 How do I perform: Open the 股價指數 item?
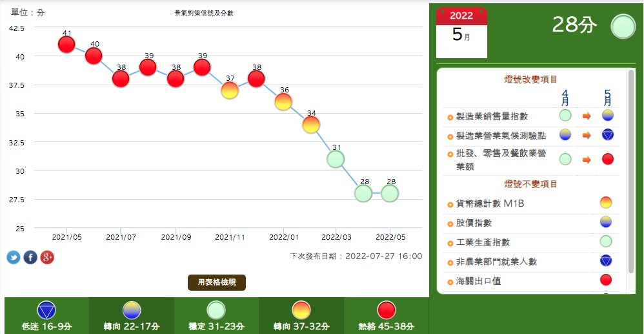pos(474,223)
